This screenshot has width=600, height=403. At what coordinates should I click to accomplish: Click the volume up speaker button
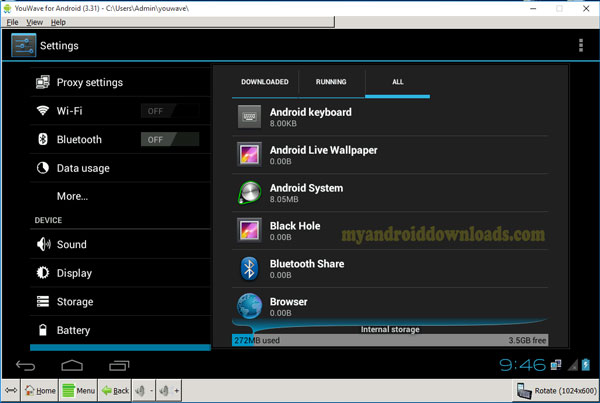point(168,390)
